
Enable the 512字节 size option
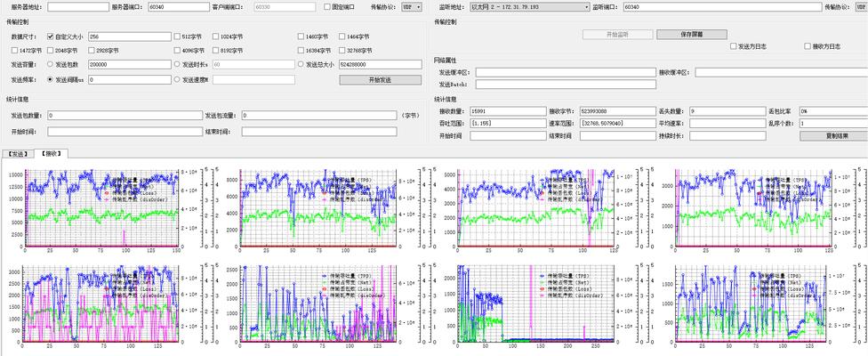tap(177, 36)
